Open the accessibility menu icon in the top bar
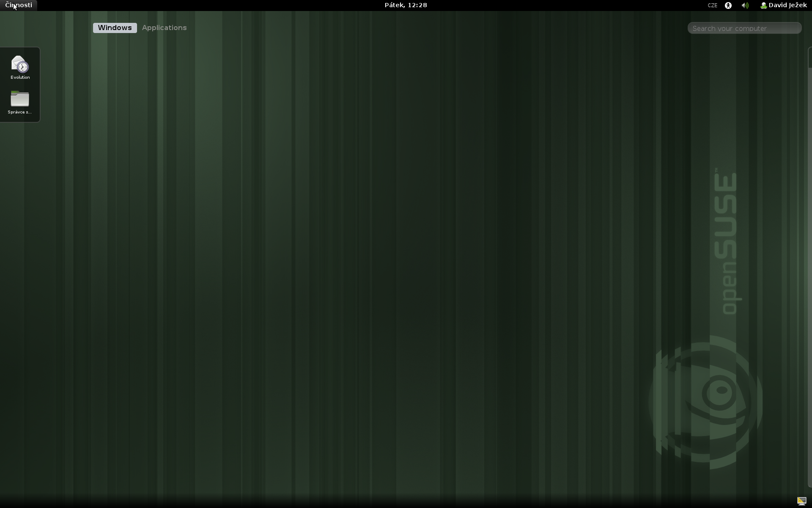812x508 pixels. 728,6
